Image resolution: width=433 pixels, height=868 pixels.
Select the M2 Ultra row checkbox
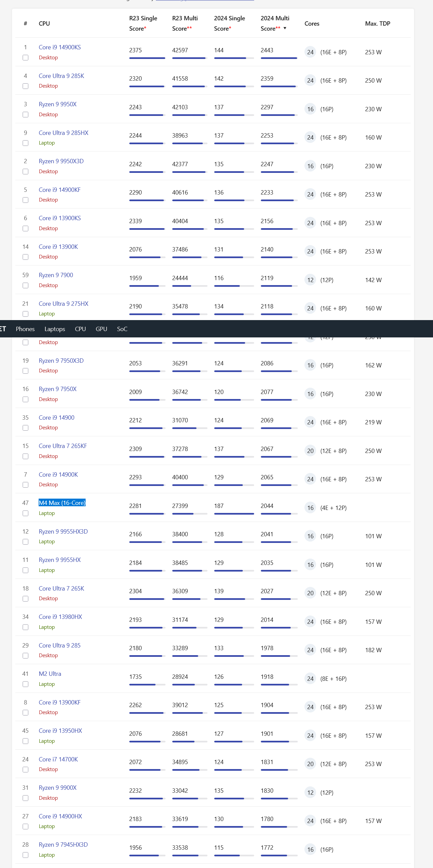(25, 684)
